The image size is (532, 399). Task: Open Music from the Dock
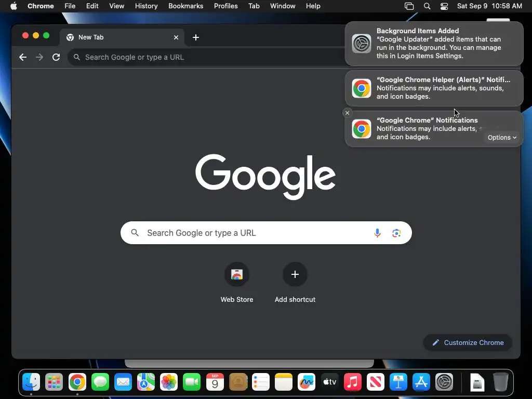pyautogui.click(x=353, y=382)
